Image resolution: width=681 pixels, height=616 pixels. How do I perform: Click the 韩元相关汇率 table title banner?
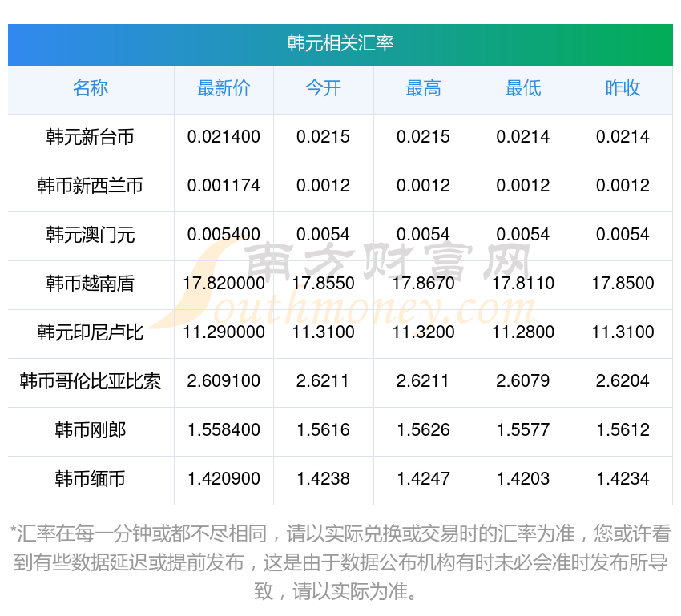(x=340, y=43)
